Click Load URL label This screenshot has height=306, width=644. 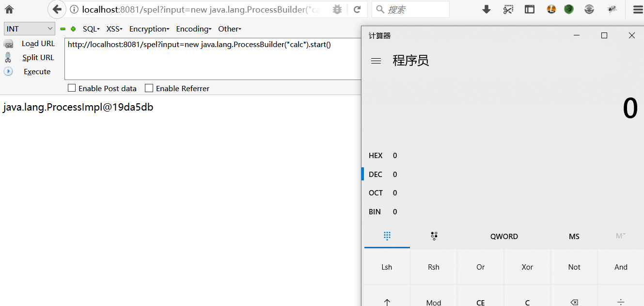coord(38,44)
